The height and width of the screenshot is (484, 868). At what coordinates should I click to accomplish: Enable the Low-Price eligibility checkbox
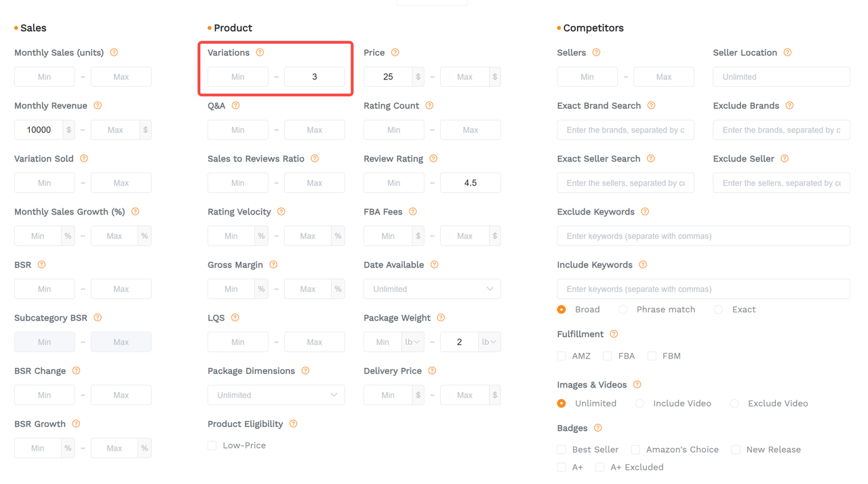pos(212,445)
